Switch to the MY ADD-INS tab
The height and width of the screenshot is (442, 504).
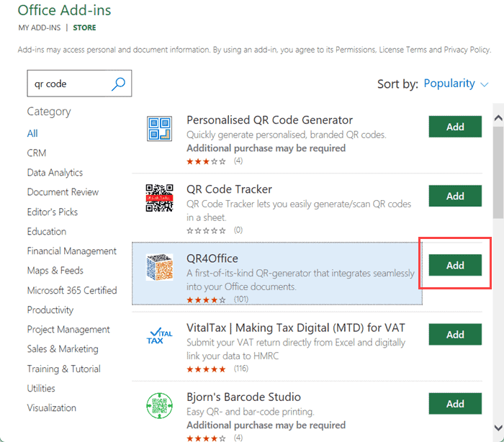click(x=38, y=28)
